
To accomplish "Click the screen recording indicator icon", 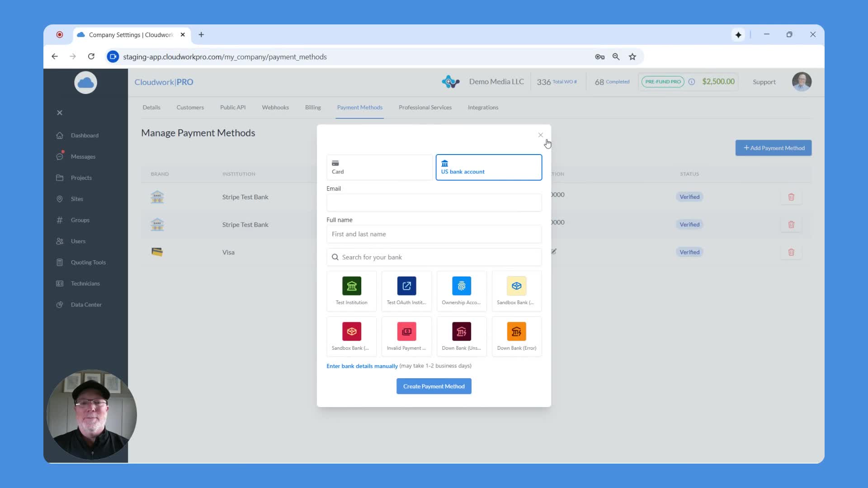I will click(x=60, y=35).
